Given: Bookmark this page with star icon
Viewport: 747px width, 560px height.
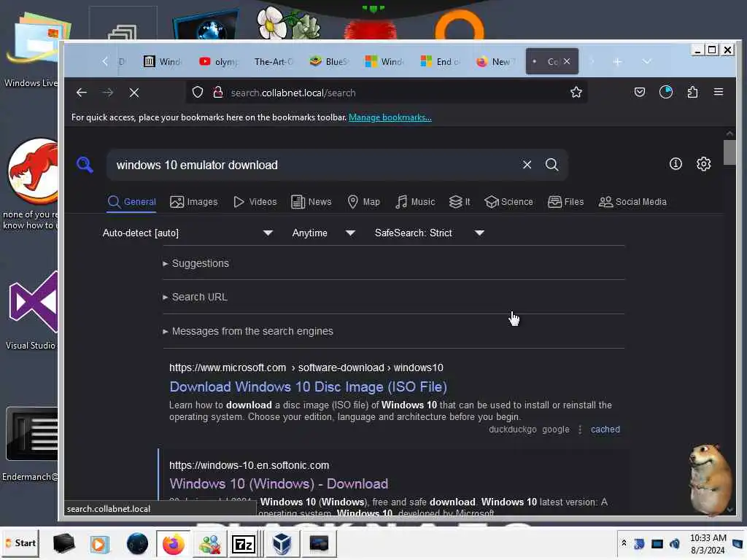Looking at the screenshot, I should pos(576,93).
